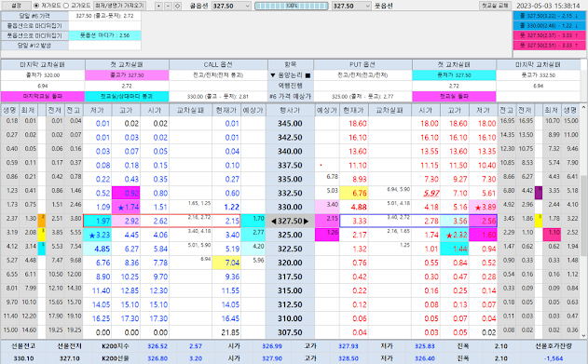Click the put current price 18.60
This screenshot has width=588, height=364.
click(x=353, y=123)
